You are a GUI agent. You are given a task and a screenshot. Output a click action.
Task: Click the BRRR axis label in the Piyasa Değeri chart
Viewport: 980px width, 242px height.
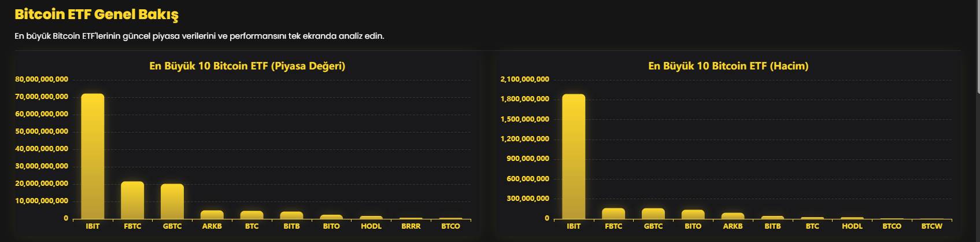pyautogui.click(x=411, y=226)
